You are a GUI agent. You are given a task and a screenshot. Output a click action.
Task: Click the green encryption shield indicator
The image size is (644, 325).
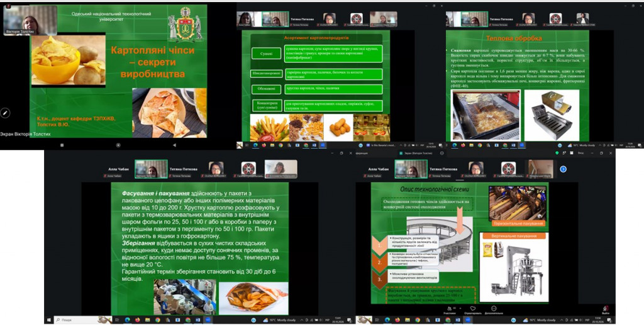click(x=557, y=153)
